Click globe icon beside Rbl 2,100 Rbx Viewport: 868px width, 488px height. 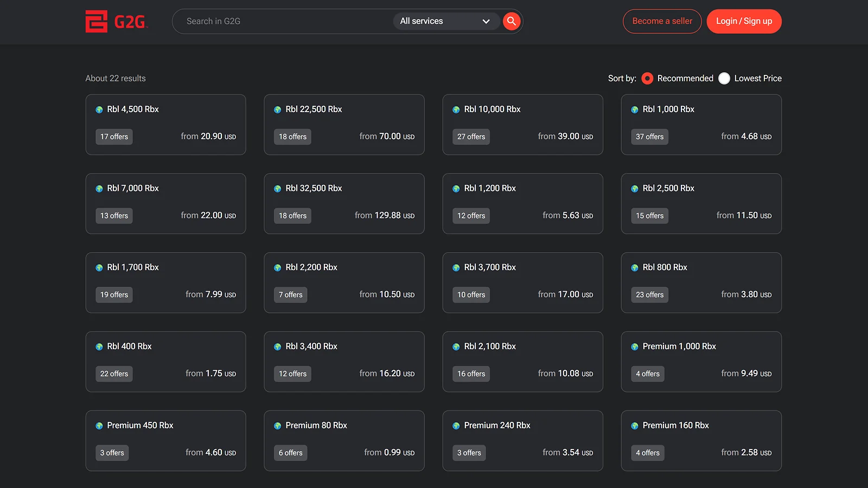pos(456,347)
